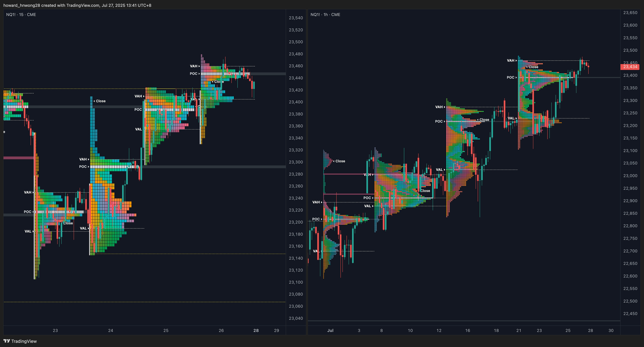The image size is (644, 347).
Task: Click 23,540 on the 15-minute price axis
Action: 296,18
